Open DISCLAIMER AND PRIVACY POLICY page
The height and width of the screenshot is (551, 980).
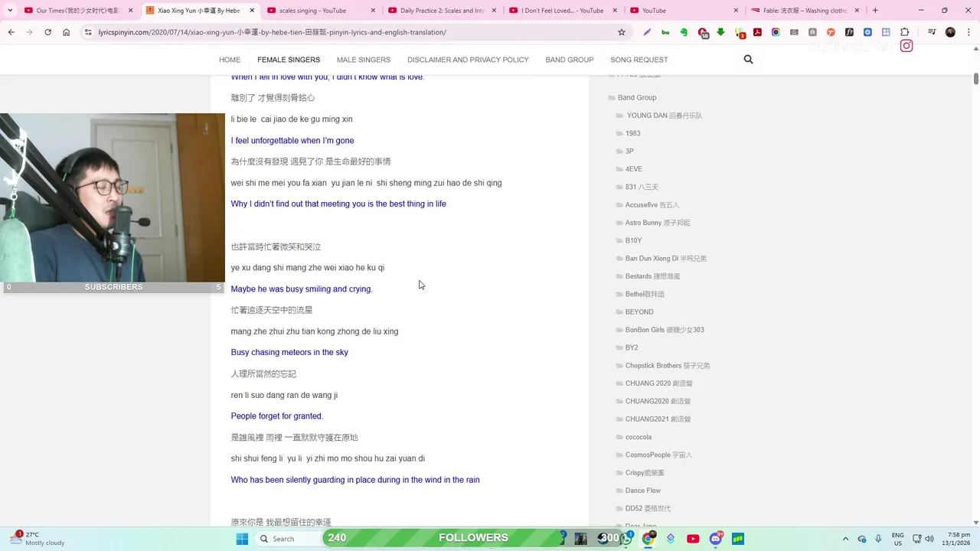468,60
